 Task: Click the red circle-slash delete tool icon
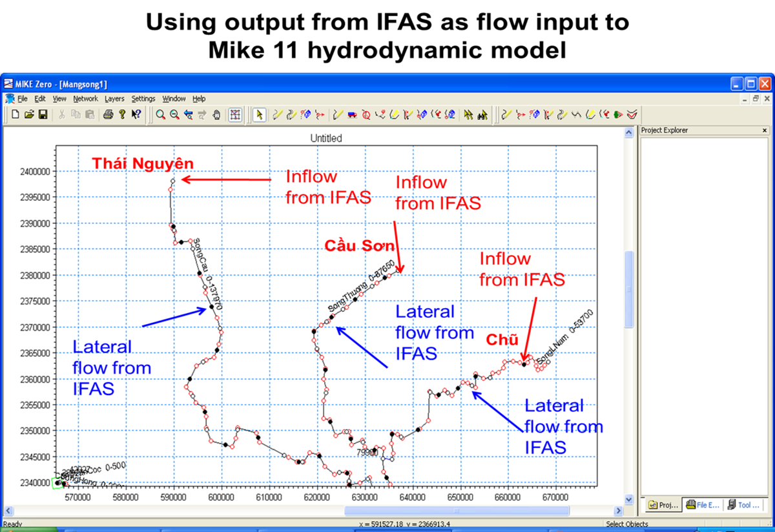click(366, 114)
